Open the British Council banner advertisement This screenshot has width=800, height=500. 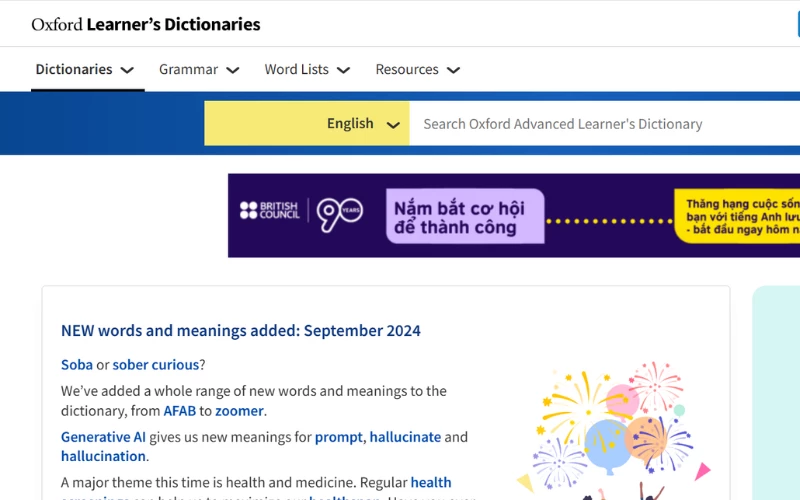pyautogui.click(x=514, y=215)
